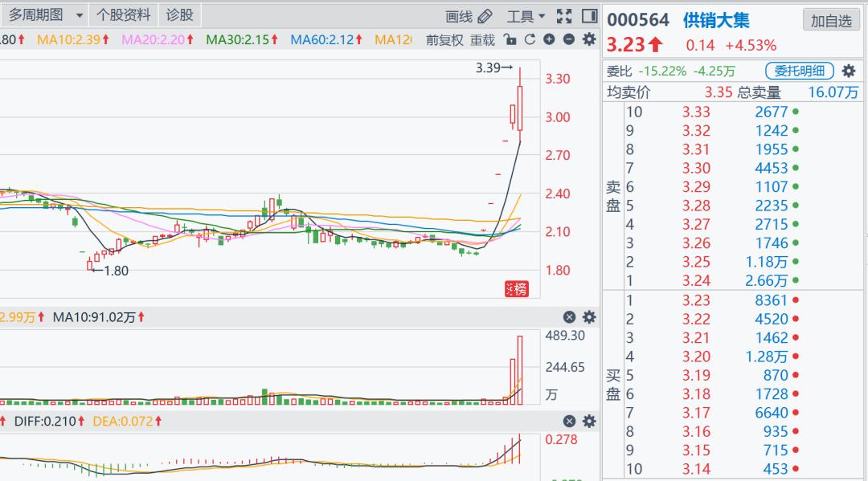Click the 画线 pencil drawing icon

[485, 16]
